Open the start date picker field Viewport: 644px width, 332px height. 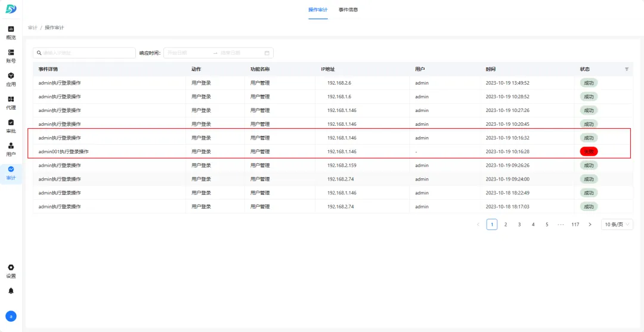click(x=188, y=53)
